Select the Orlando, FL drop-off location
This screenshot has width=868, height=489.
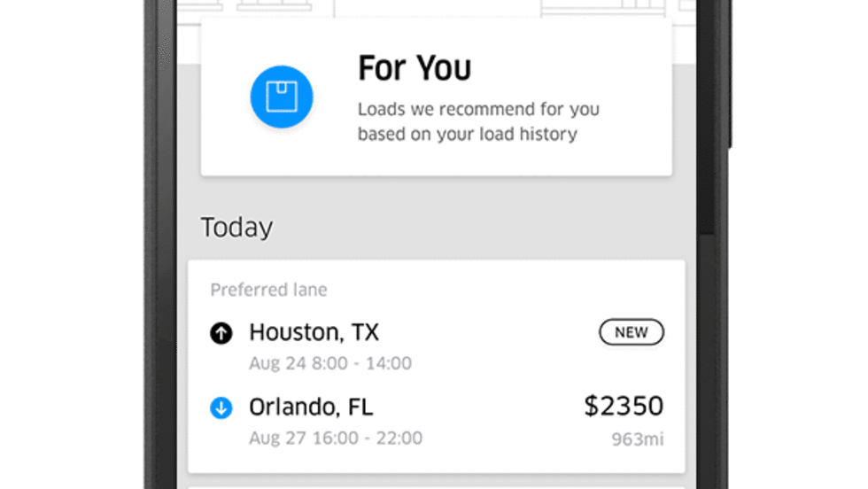311,407
